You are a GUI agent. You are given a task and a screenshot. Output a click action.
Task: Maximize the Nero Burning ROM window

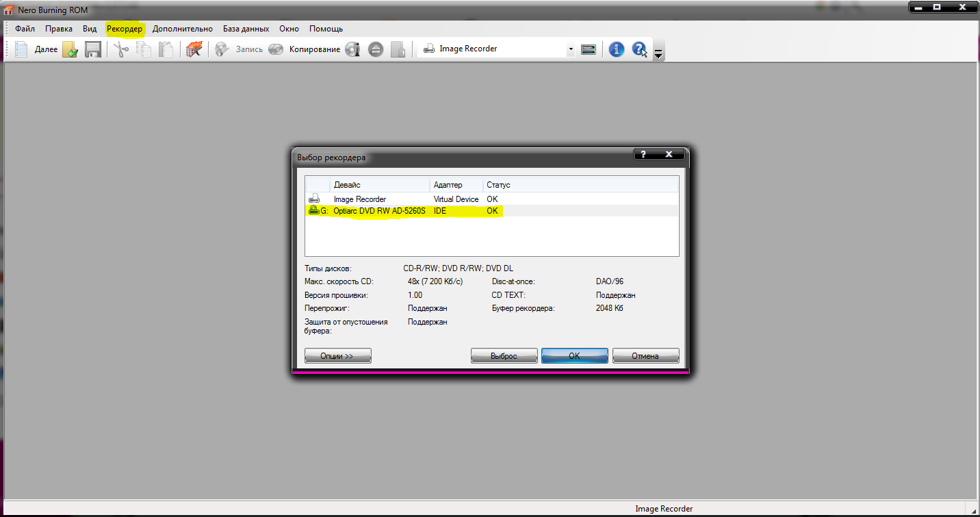[x=937, y=7]
